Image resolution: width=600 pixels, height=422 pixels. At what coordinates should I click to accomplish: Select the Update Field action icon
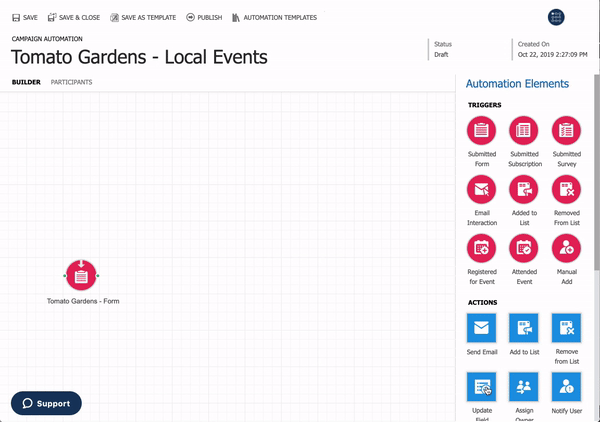pos(481,387)
